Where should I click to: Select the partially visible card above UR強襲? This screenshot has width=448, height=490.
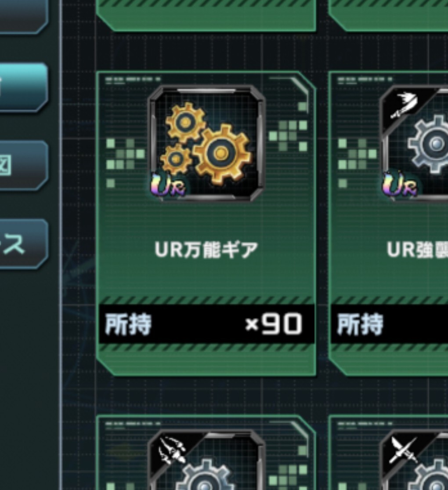(388, 16)
